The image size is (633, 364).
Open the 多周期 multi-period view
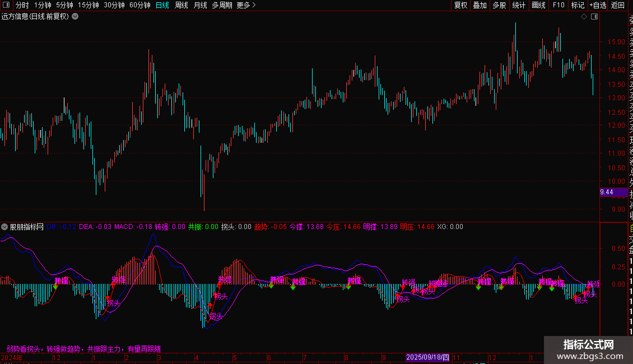[x=222, y=5]
